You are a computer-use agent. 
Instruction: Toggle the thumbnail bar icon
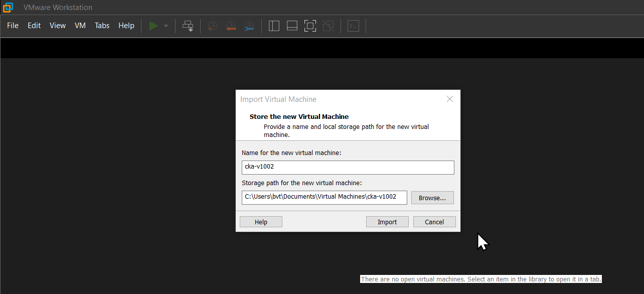[292, 26]
